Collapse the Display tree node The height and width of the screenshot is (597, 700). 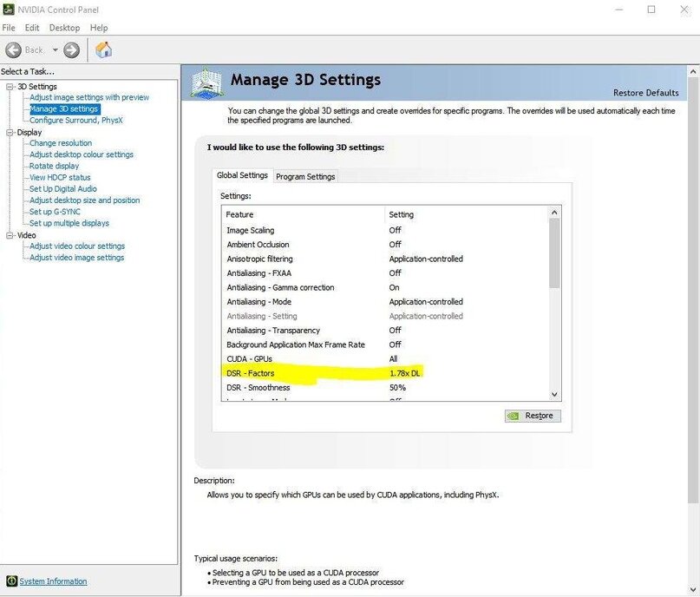click(10, 133)
